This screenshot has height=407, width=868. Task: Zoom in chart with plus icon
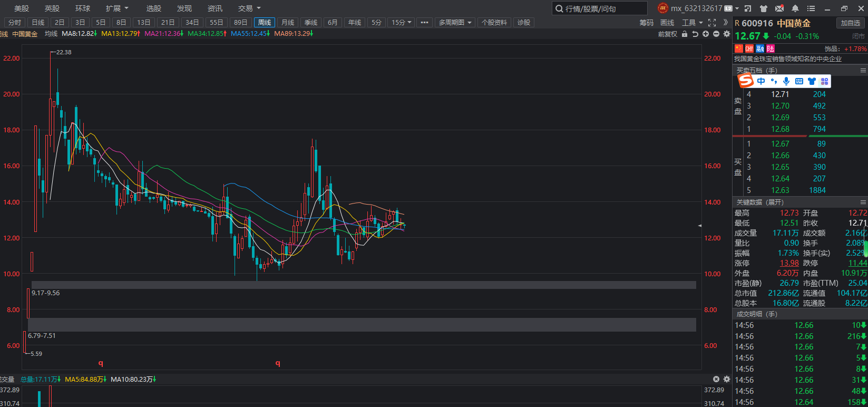pos(706,34)
